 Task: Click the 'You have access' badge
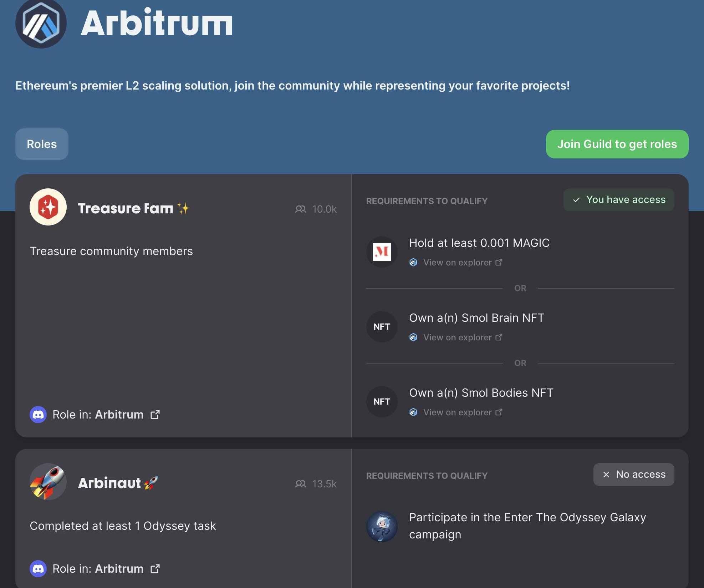click(619, 200)
